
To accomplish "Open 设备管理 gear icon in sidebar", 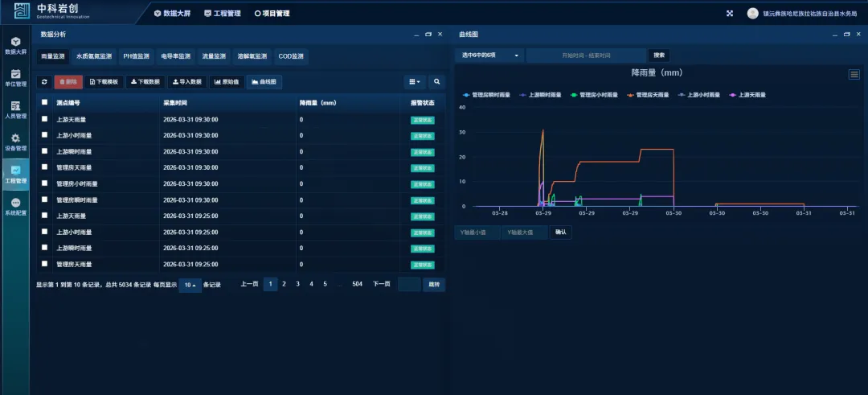I will (15, 142).
